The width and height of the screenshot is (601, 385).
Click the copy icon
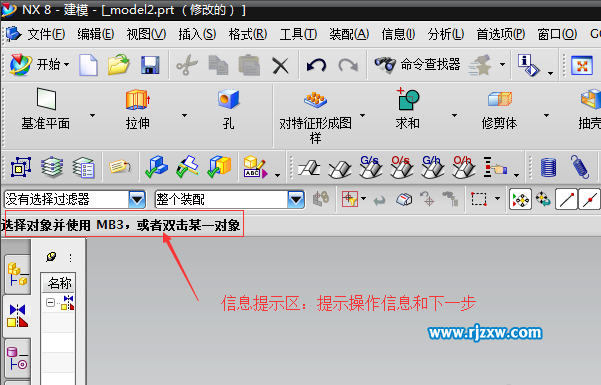[x=218, y=65]
